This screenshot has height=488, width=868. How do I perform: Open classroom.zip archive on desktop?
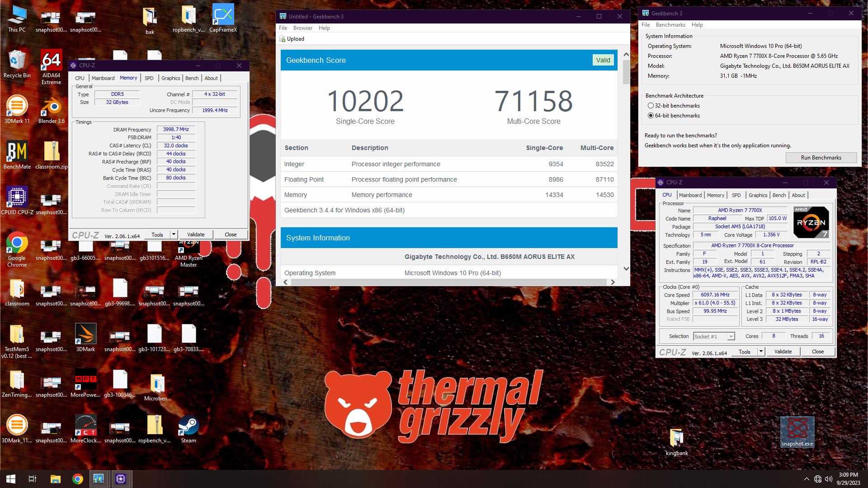pyautogui.click(x=52, y=155)
